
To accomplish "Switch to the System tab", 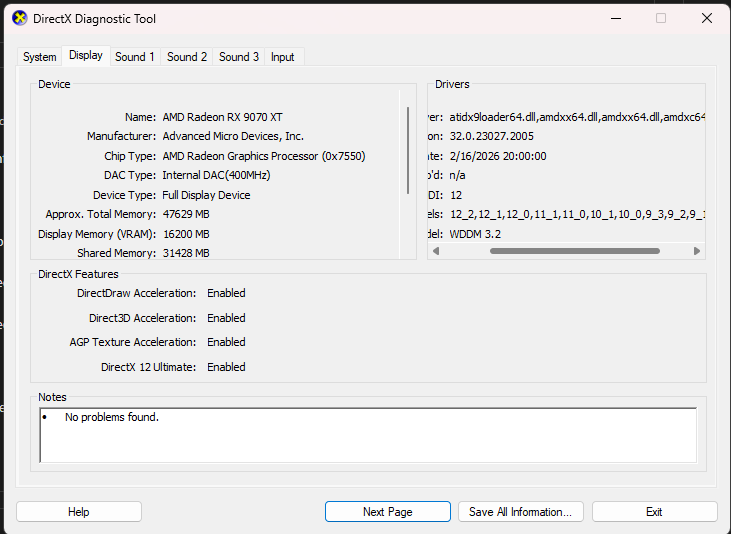I will (40, 57).
